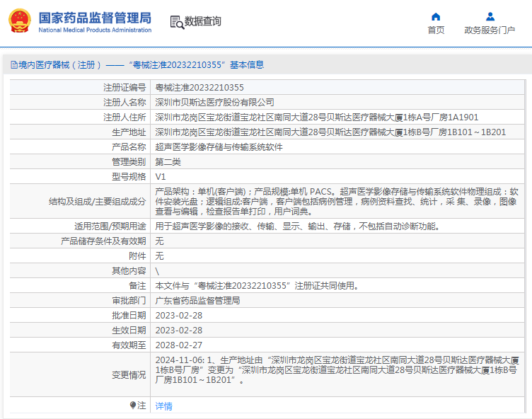Select 深圳市贝斯达医疗股份有限公司 company name

pos(215,103)
